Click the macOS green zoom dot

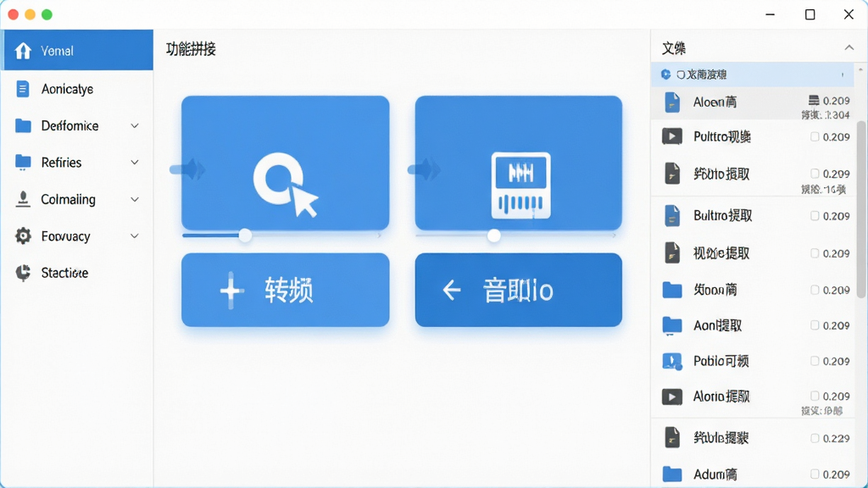[x=47, y=14]
